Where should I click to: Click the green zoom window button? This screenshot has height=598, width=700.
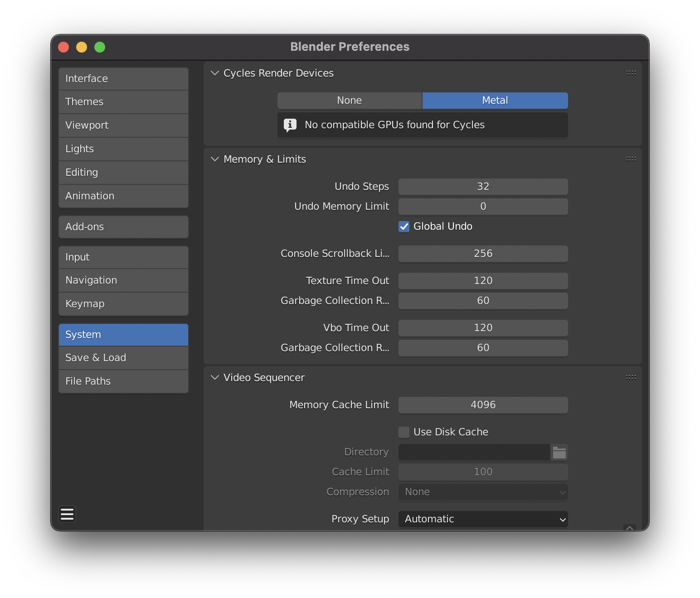pos(100,47)
